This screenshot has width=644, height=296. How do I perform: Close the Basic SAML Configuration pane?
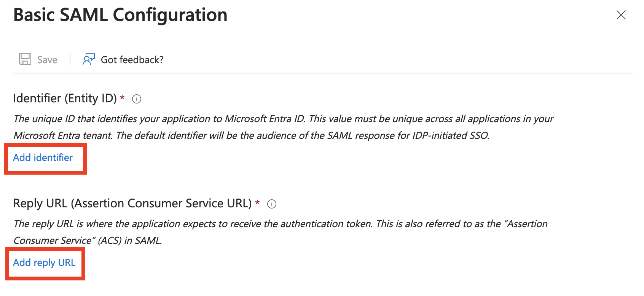pos(621,15)
